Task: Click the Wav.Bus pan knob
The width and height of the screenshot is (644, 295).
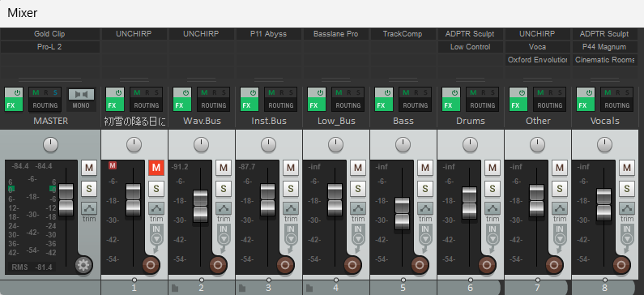Action: tap(201, 144)
